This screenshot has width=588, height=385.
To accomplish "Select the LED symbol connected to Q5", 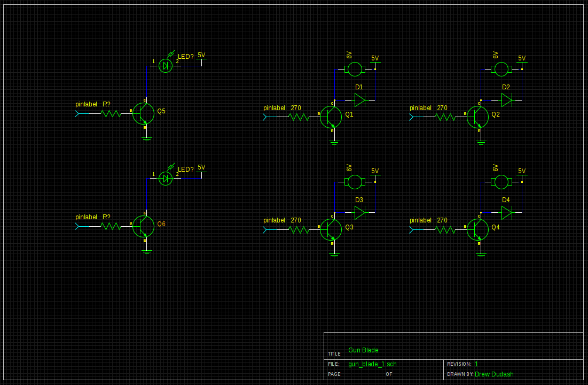I will [x=166, y=66].
